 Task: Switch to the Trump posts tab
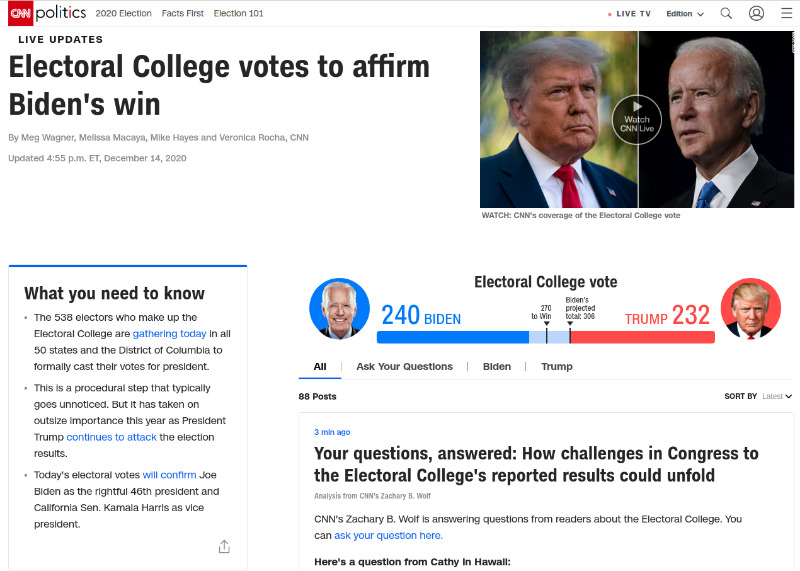(557, 366)
